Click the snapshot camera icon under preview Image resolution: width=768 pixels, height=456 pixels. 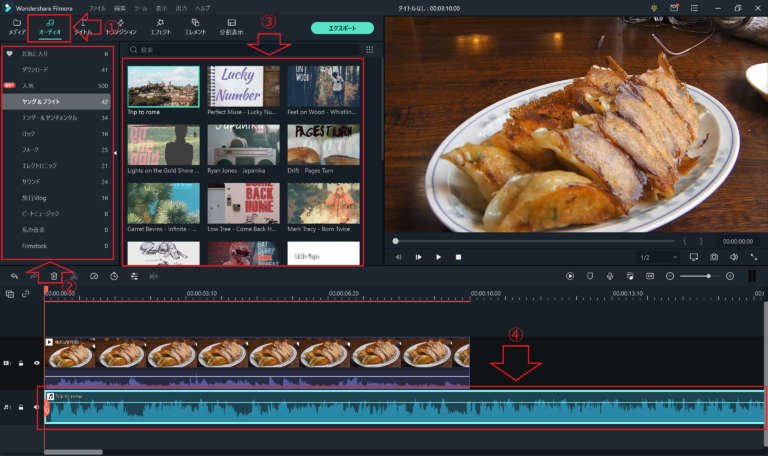714,257
